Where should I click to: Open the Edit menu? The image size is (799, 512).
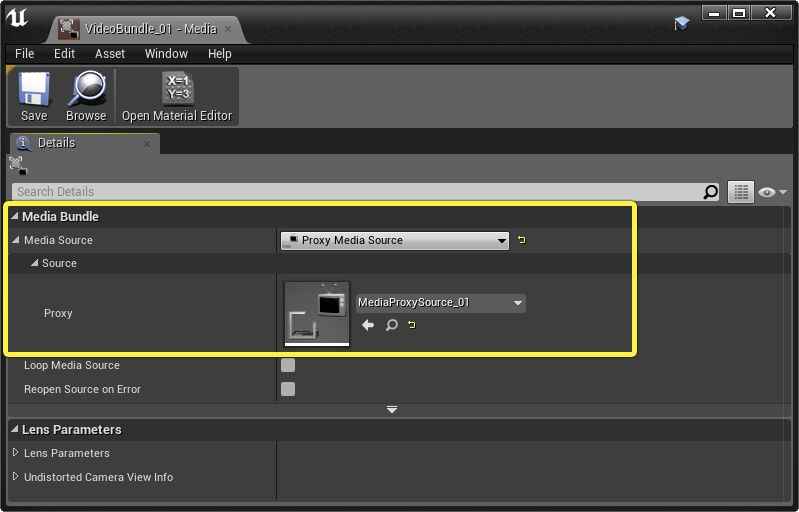tap(64, 53)
